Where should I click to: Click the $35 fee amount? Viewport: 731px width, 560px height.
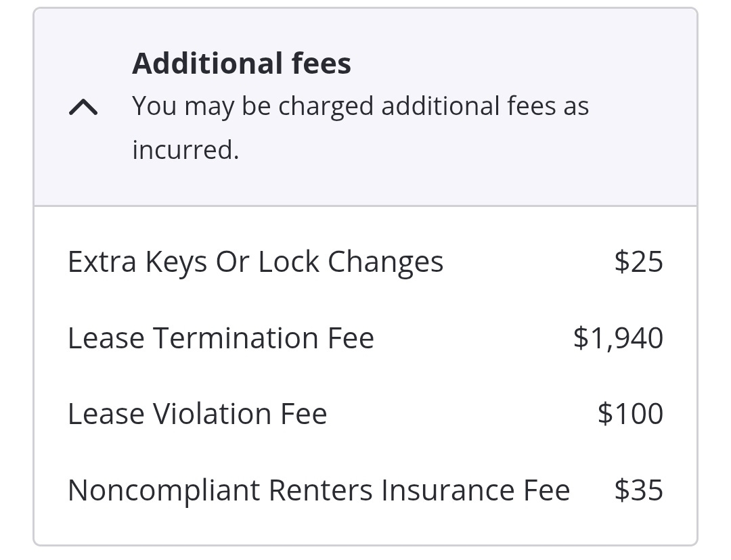tap(638, 490)
